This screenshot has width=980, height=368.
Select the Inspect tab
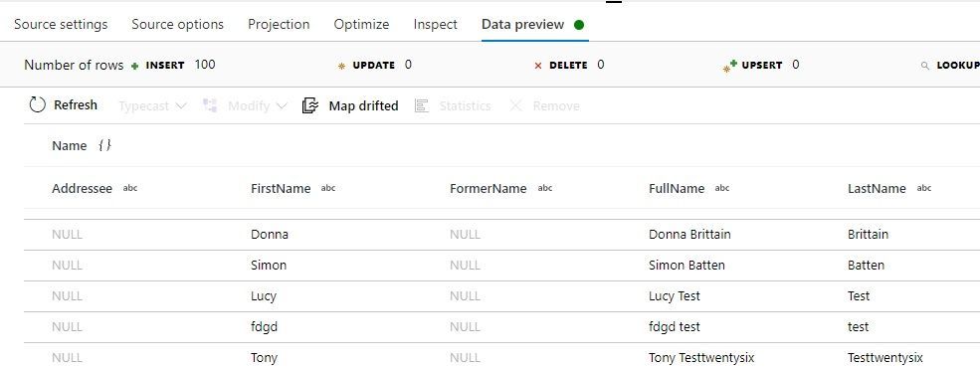435,24
